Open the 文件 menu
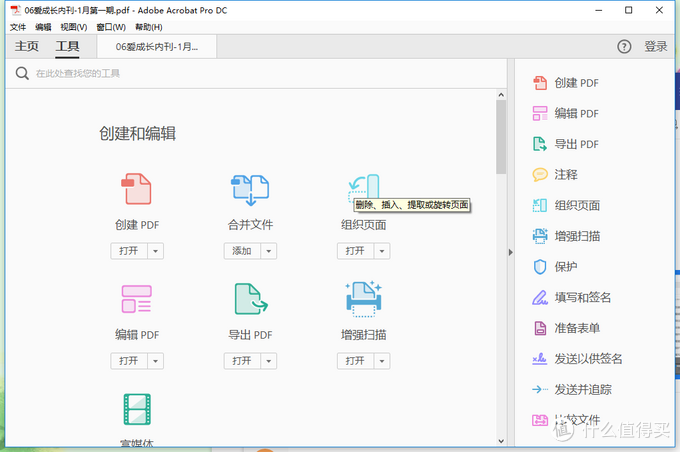The width and height of the screenshot is (680, 452). (x=18, y=27)
